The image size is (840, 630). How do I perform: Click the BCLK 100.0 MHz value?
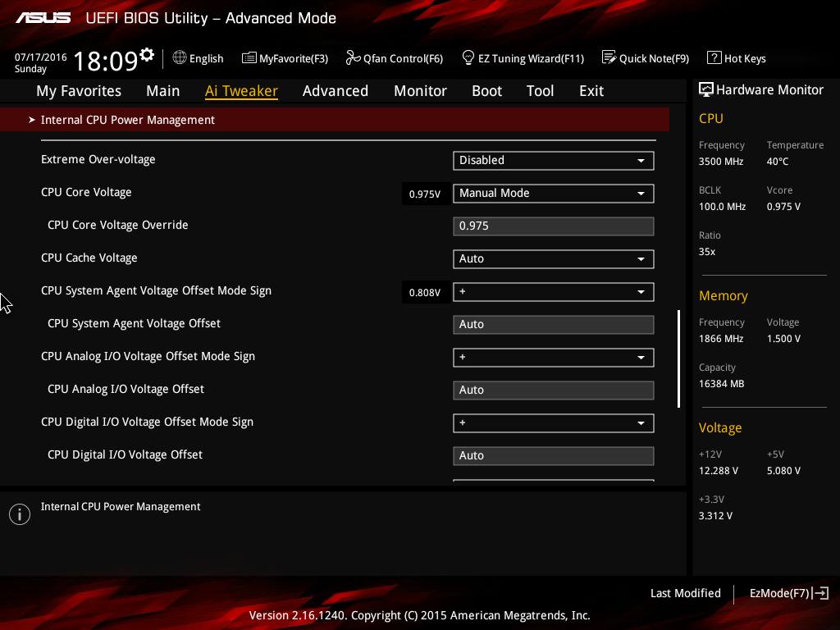722,206
